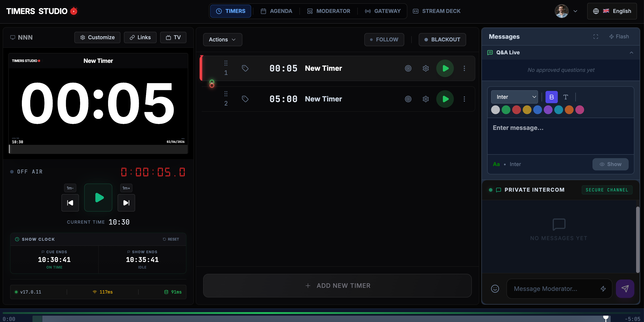Click the link chain icon between timers
Image resolution: width=644 pixels, height=322 pixels.
(x=212, y=84)
